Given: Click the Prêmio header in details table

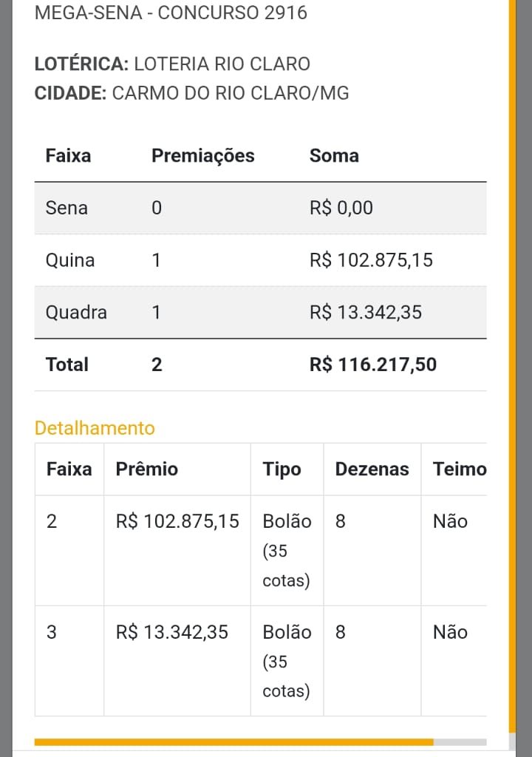Looking at the screenshot, I should (x=147, y=469).
